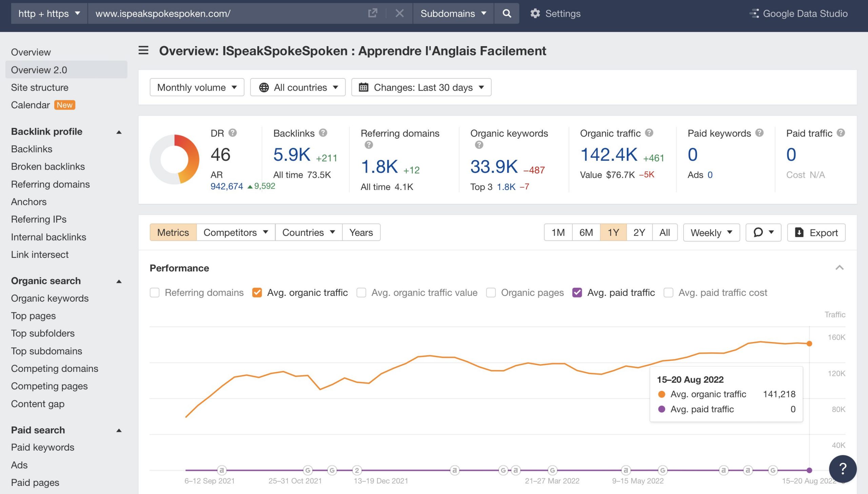
Task: Open the http + https protocol dropdown
Action: 49,13
